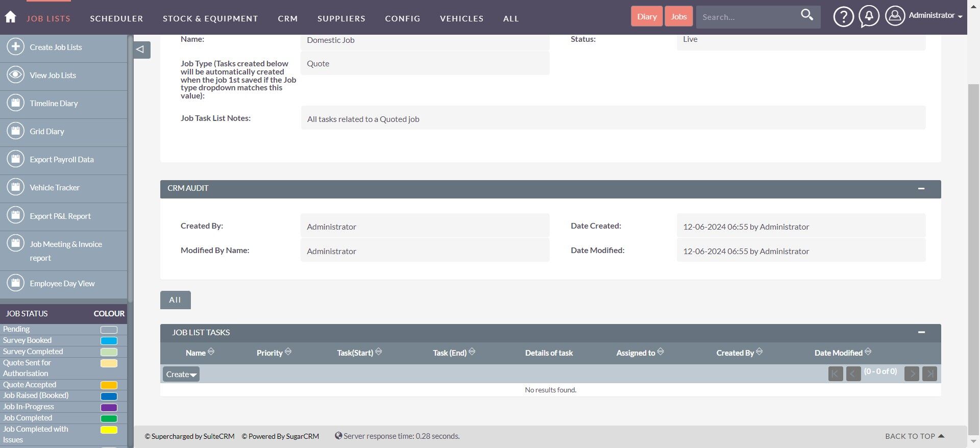Sort tasks by Task(Start) column
The width and height of the screenshot is (980, 448).
click(x=359, y=353)
